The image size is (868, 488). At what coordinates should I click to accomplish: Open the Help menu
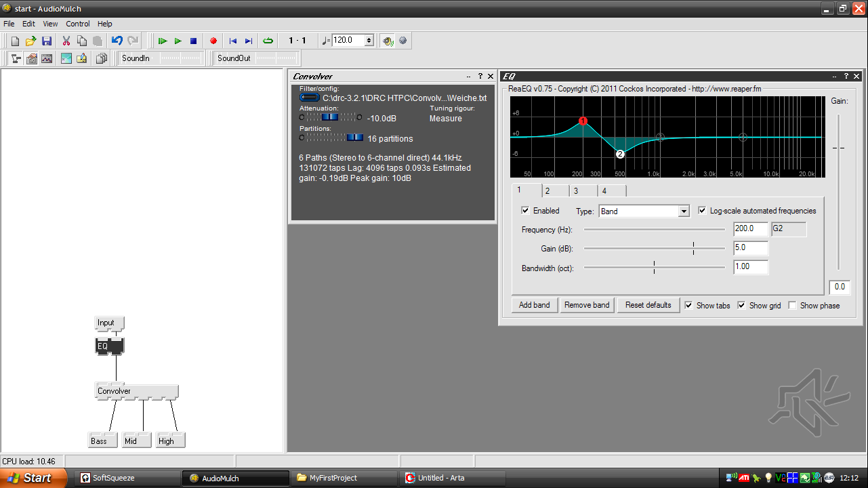pos(105,24)
